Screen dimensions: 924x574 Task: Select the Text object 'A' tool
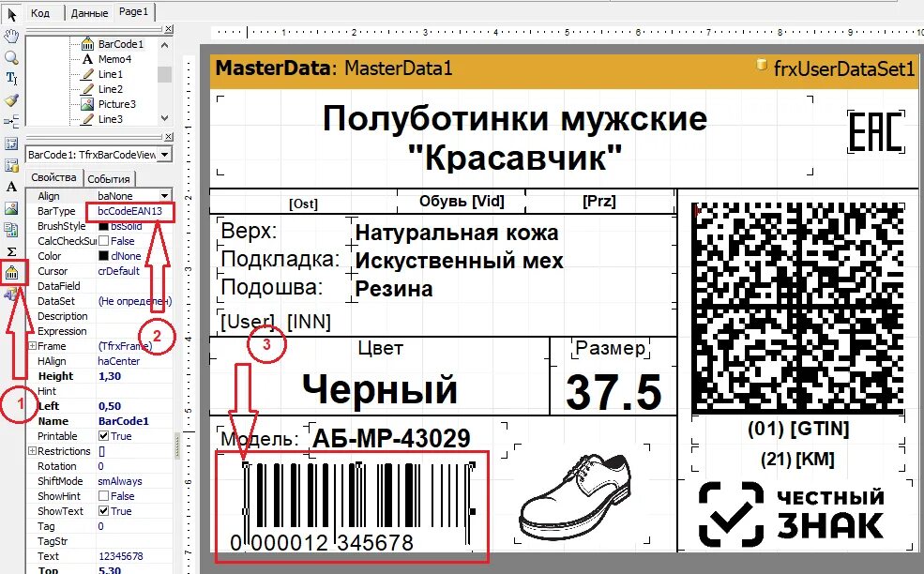coord(12,187)
